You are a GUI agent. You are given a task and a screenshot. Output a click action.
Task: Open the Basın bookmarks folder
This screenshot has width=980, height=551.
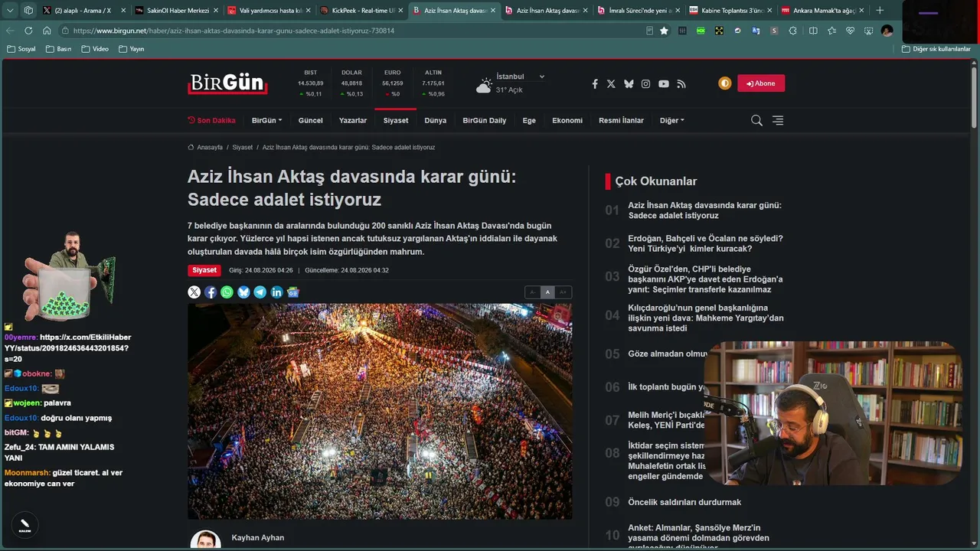59,49
